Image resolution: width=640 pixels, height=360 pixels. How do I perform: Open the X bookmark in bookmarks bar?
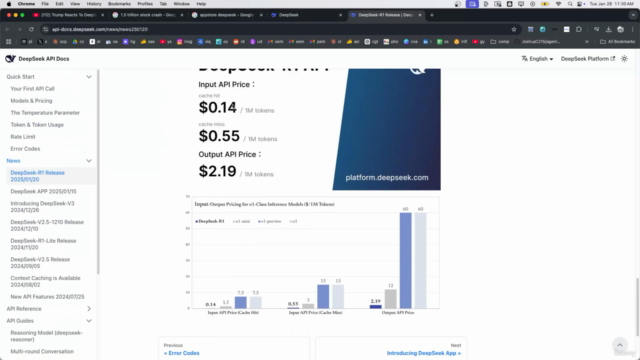42,42
